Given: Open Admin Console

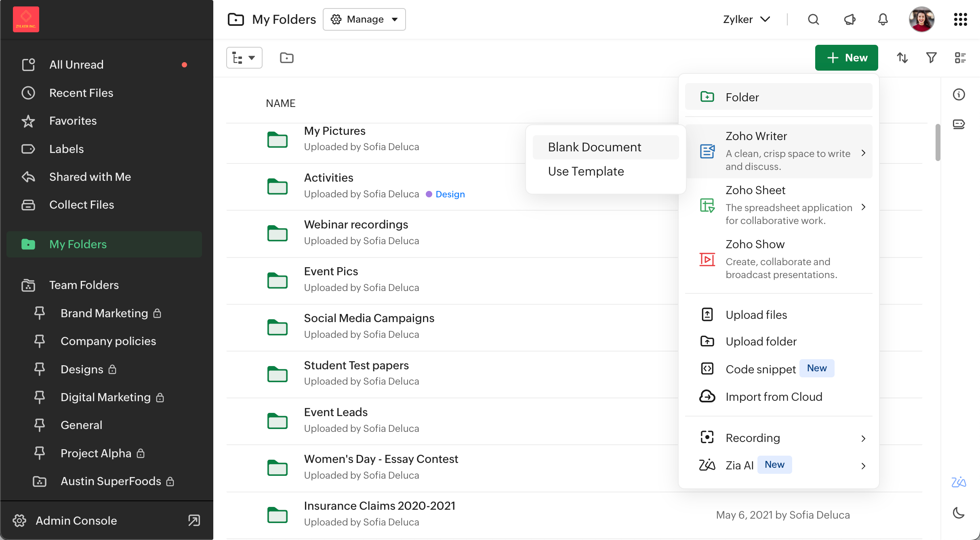Looking at the screenshot, I should coord(76,521).
